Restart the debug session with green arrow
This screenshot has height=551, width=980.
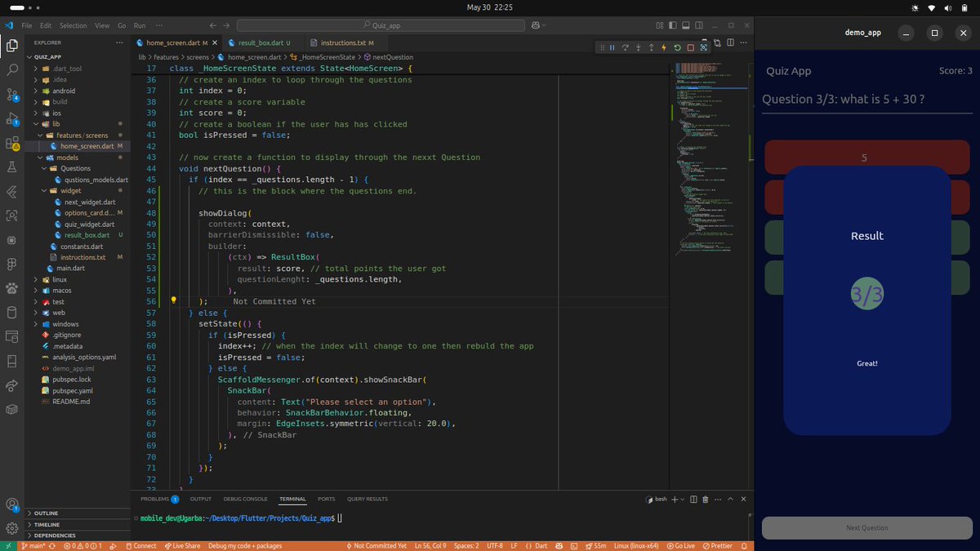click(677, 47)
